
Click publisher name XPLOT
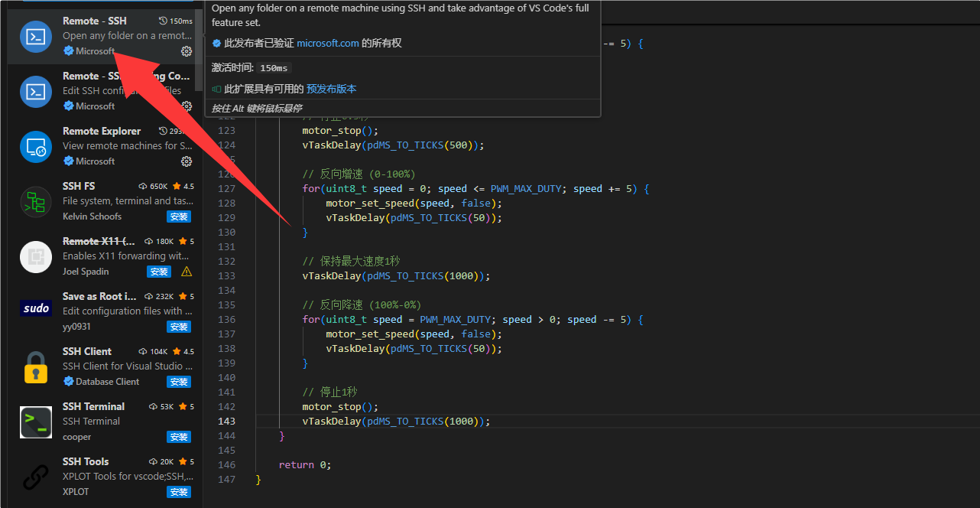[x=76, y=492]
